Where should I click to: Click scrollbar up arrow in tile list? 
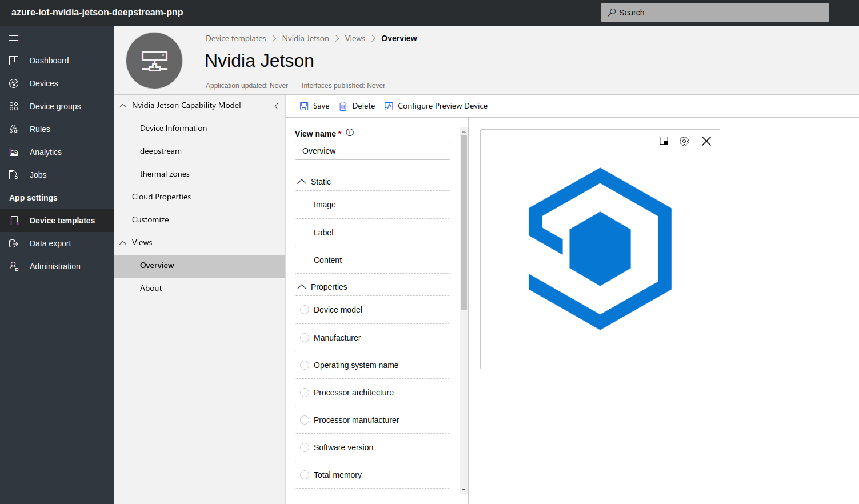click(x=464, y=131)
